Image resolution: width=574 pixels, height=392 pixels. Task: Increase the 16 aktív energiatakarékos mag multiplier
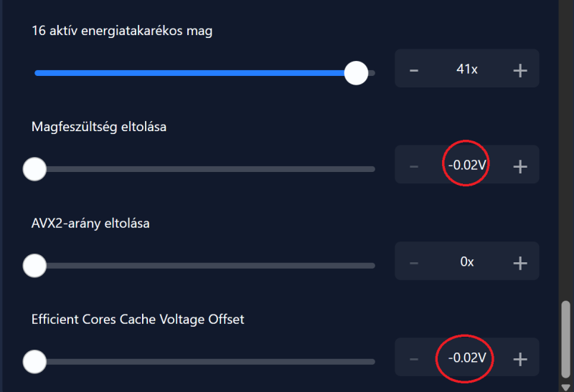(520, 70)
